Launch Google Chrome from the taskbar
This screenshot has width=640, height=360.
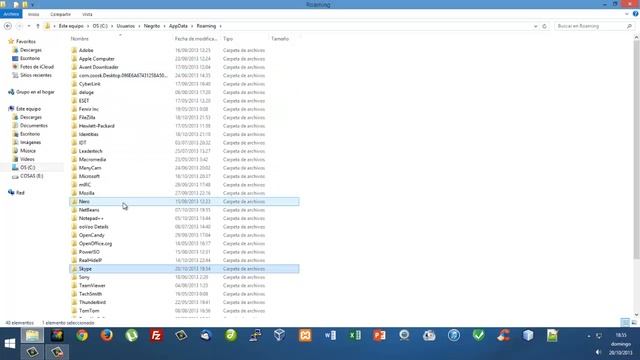pyautogui.click(x=82, y=336)
